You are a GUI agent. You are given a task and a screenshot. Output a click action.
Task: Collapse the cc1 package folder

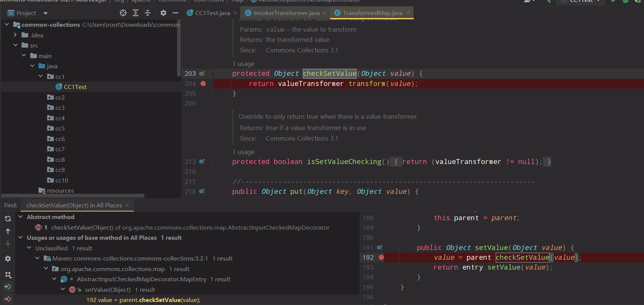coord(41,77)
